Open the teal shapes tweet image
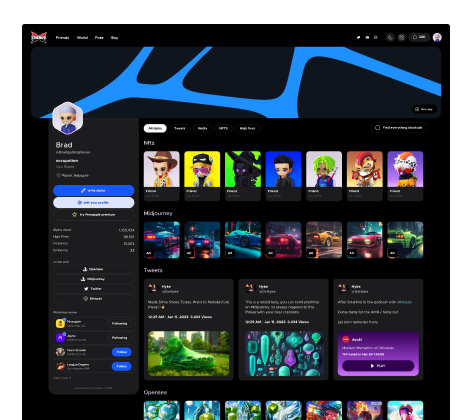The width and height of the screenshot is (472, 420). click(284, 354)
